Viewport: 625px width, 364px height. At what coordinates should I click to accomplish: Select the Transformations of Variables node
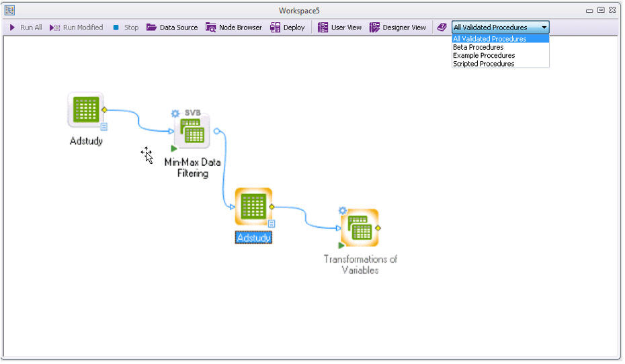pos(360,228)
